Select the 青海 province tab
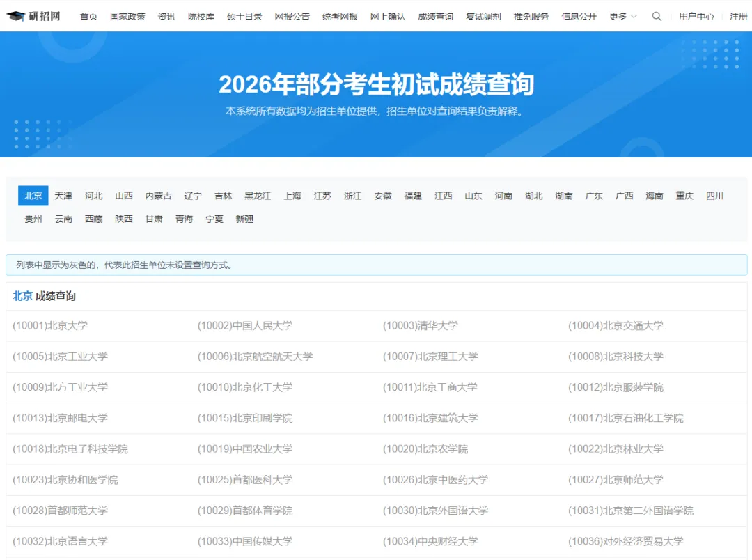 [184, 219]
